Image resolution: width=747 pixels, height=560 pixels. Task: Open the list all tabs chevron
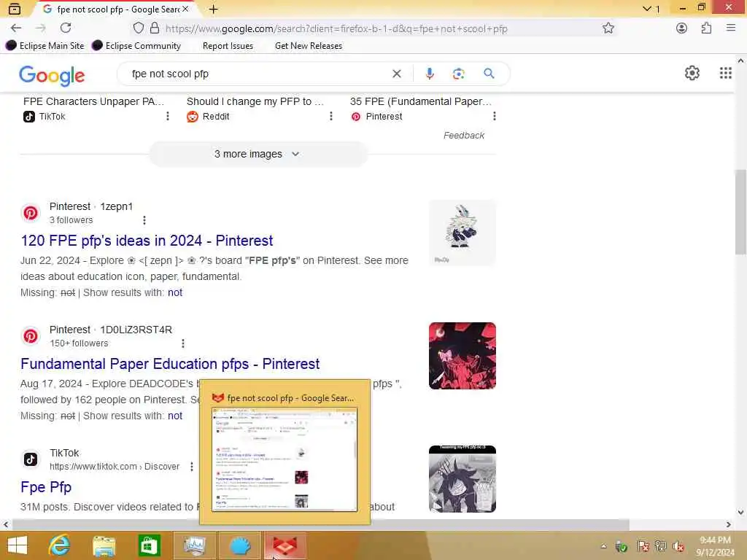(646, 9)
